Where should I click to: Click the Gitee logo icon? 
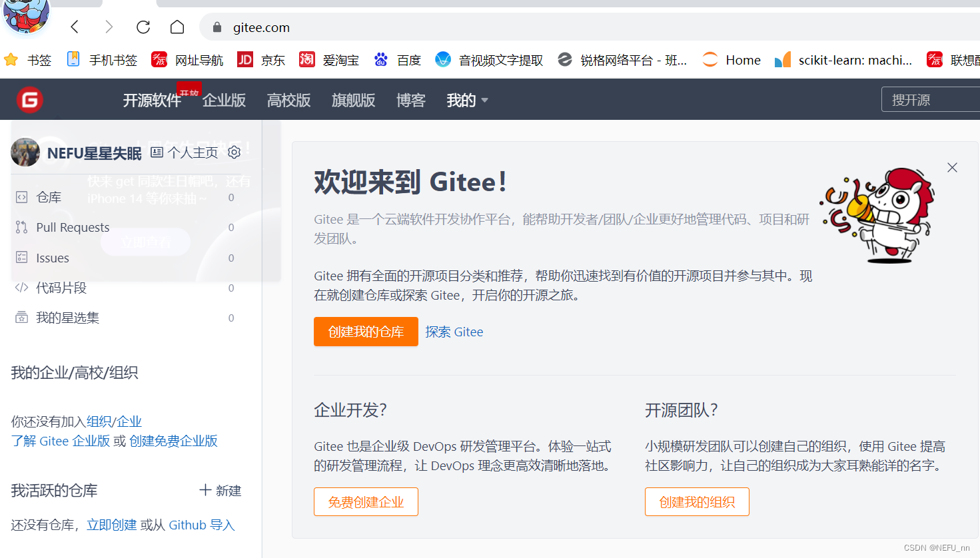(x=29, y=99)
